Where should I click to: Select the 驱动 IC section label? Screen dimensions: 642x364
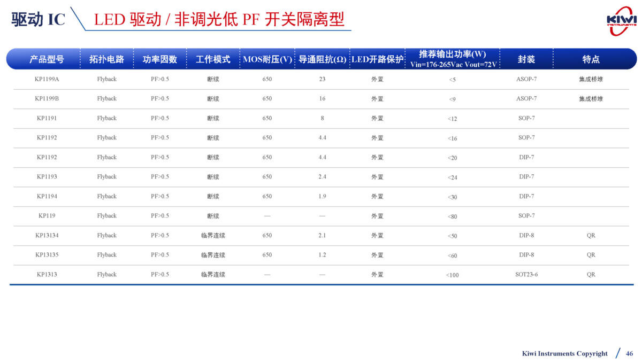tap(38, 20)
